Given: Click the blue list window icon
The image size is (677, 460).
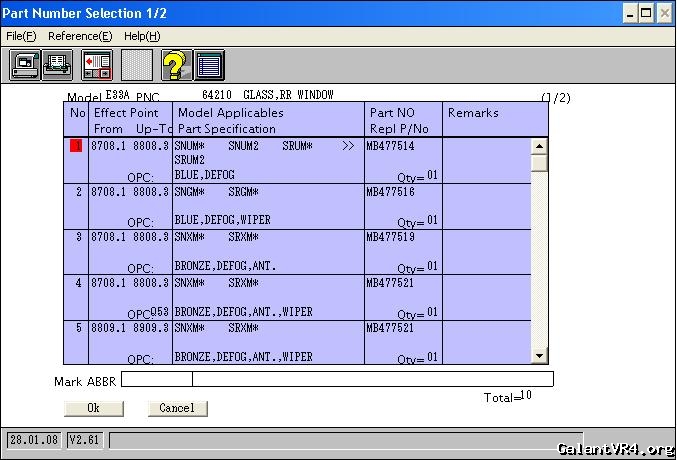Looking at the screenshot, I should click(209, 65).
